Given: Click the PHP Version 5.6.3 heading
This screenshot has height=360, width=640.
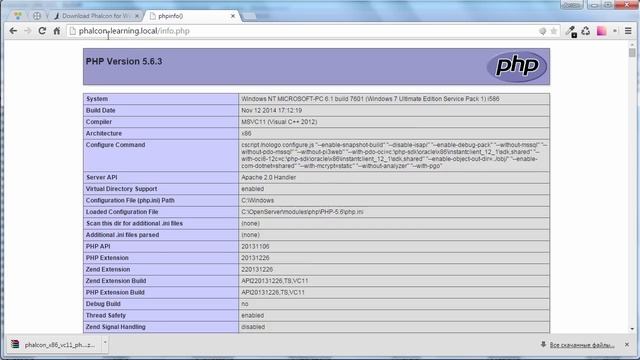Looking at the screenshot, I should 124,61.
